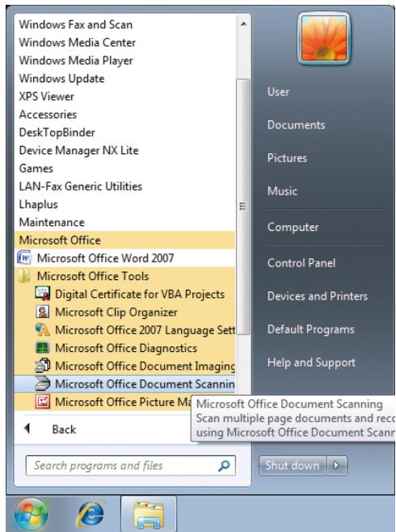Open Microsoft Clip Organizer icon

pos(43,312)
